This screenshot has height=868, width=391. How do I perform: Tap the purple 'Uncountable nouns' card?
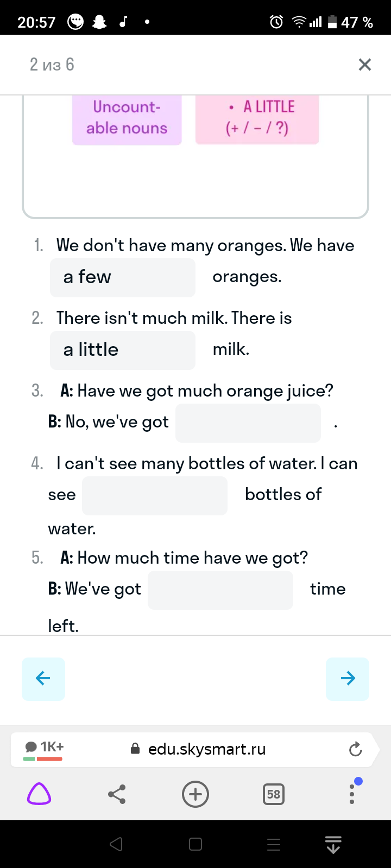(x=127, y=120)
